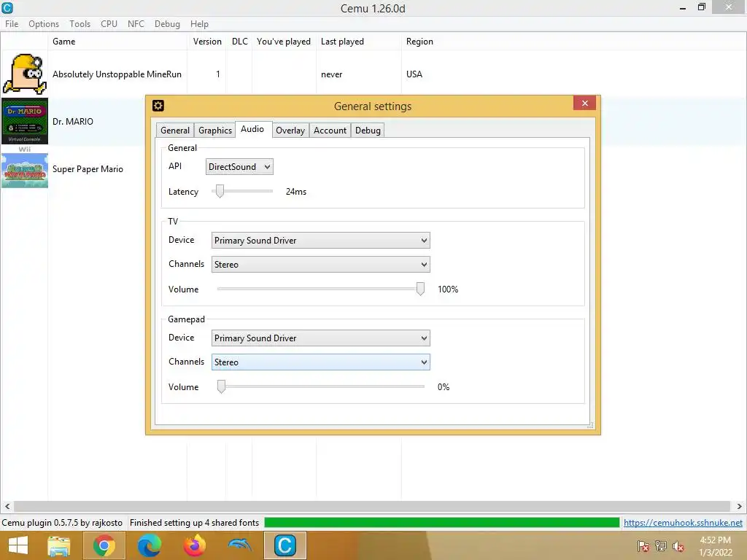Click the Cemu logo in title bar
Viewport: 747px width, 560px height.
7,7
